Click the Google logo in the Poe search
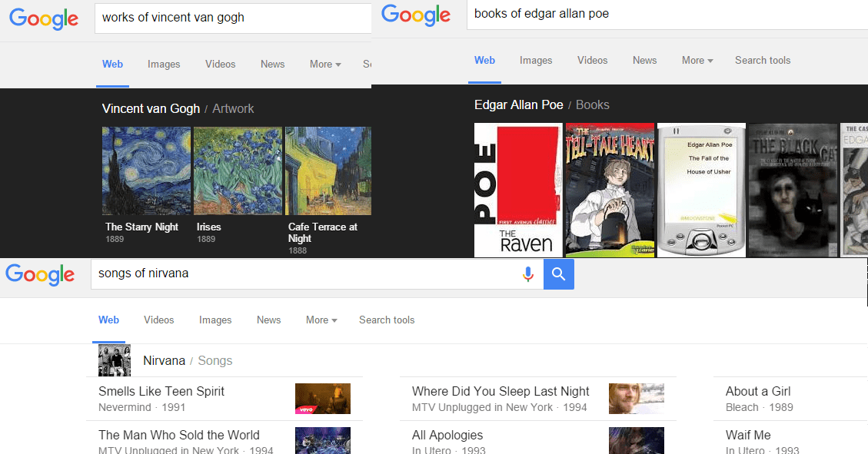 (x=416, y=15)
